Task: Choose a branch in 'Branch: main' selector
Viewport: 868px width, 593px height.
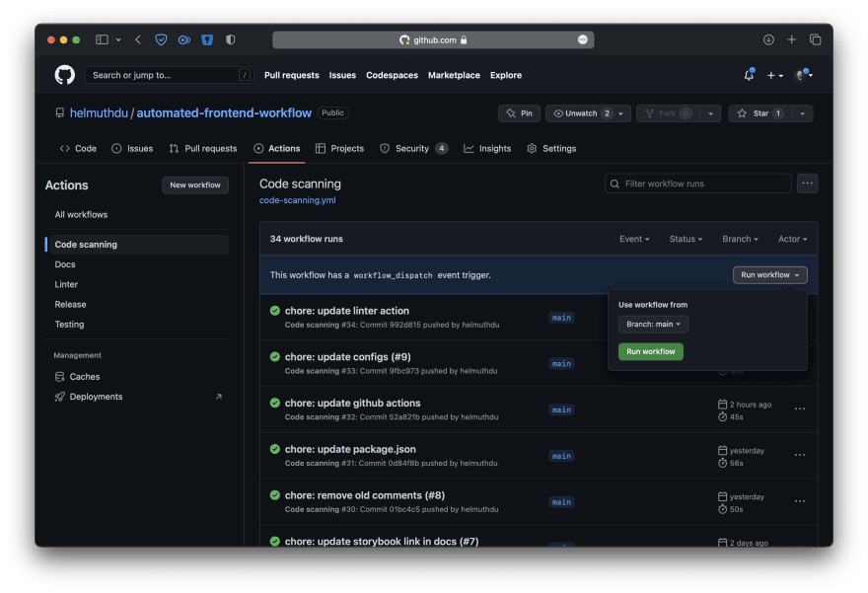Action: pos(653,325)
